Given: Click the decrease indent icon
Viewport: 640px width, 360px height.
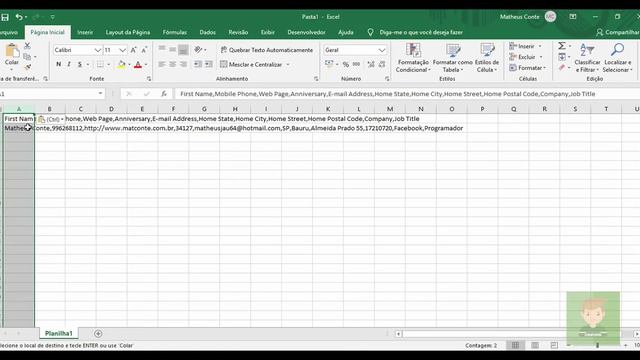Looking at the screenshot, I should tap(198, 64).
